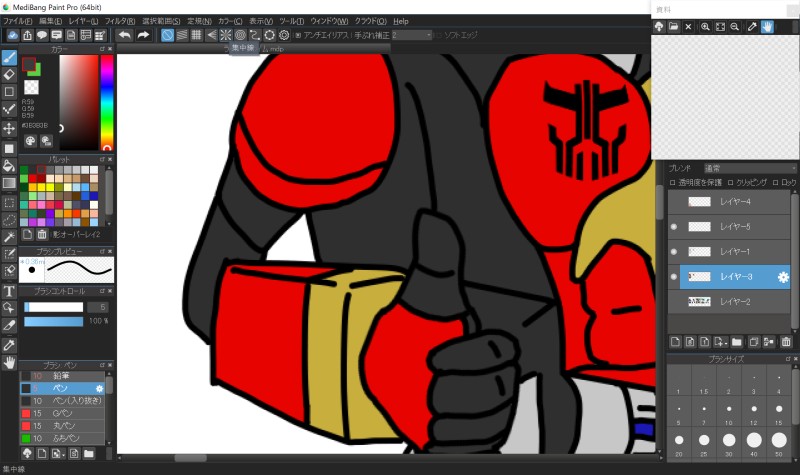The height and width of the screenshot is (475, 800).
Task: Adjust the brush opacity slider
Action: tap(53, 321)
